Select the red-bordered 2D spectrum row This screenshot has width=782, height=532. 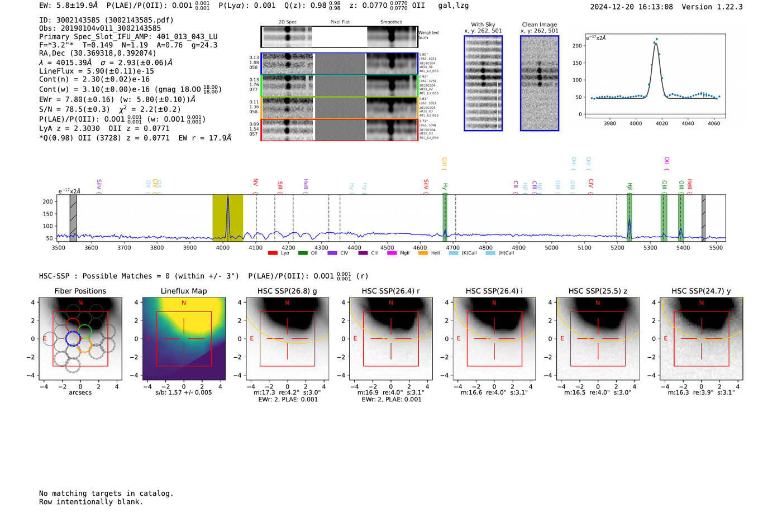[339, 130]
